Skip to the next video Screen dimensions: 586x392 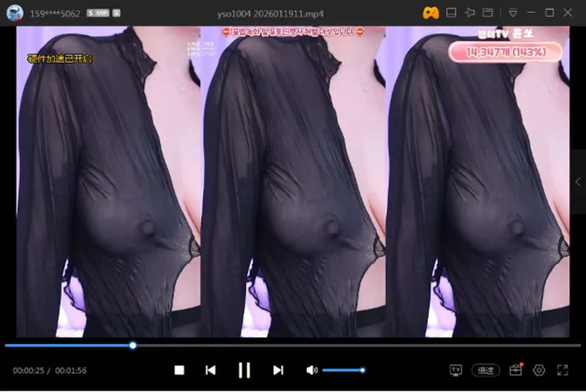(278, 371)
